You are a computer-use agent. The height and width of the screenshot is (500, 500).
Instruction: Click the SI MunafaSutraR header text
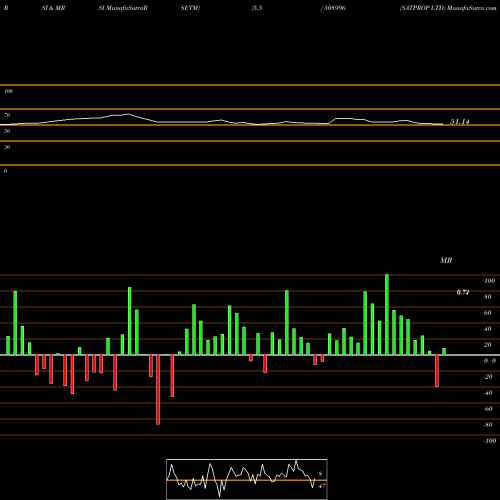(123, 8)
